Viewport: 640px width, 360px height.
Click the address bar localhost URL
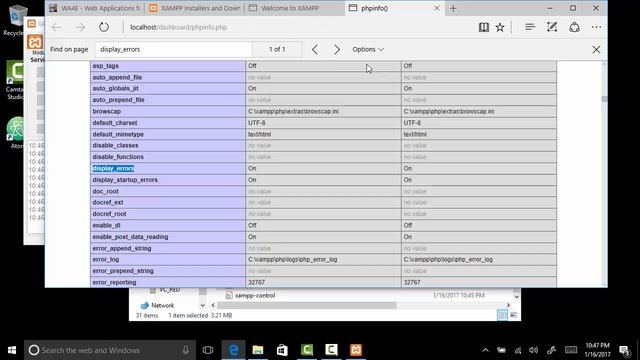[178, 27]
